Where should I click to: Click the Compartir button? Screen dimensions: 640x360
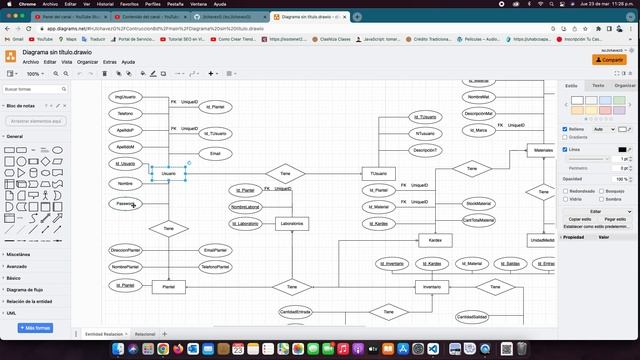609,60
